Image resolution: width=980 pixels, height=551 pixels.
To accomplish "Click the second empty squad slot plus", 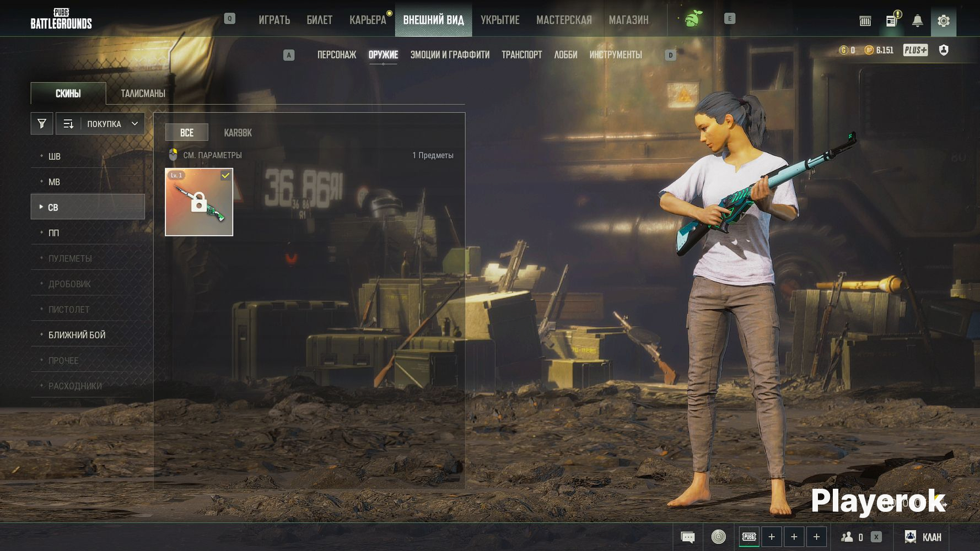I will (x=794, y=537).
